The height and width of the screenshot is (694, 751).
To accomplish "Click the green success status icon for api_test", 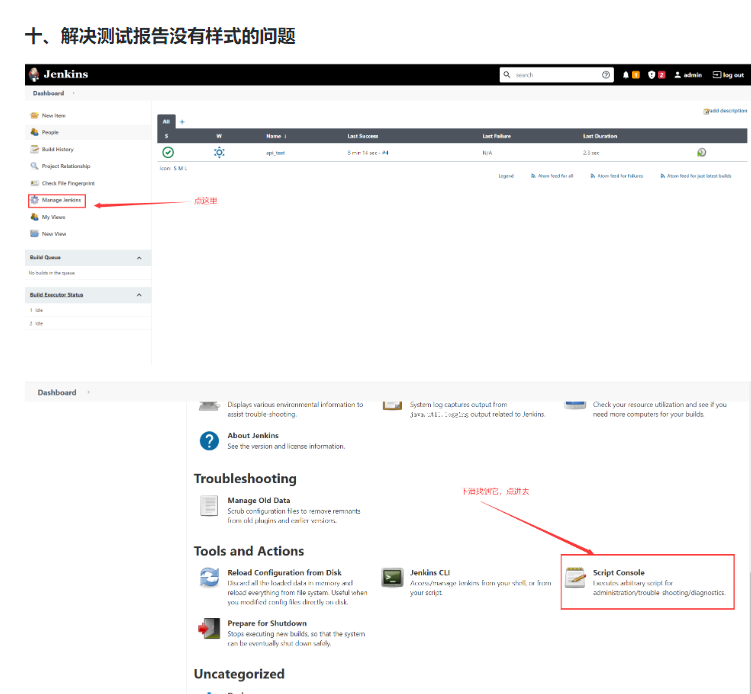I will [x=168, y=152].
